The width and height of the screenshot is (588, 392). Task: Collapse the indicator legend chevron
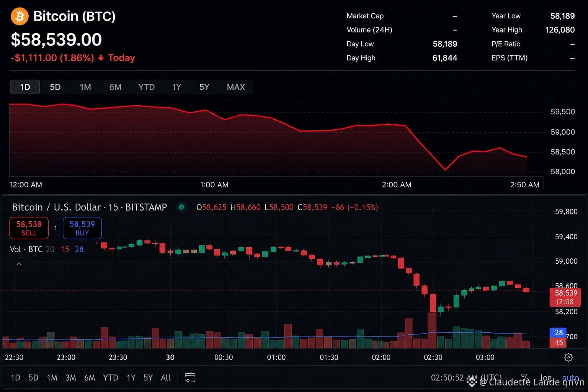coord(19,264)
